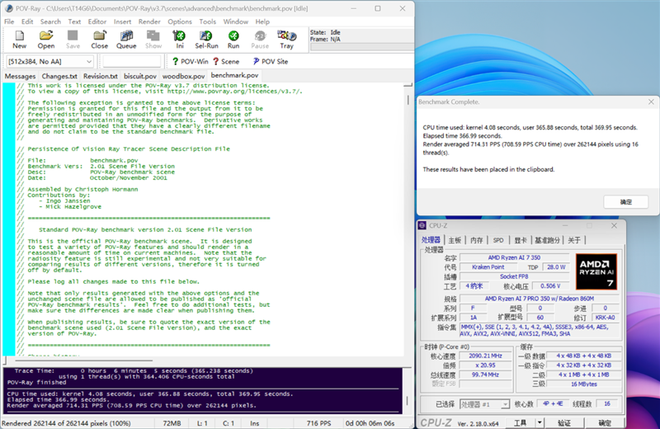Open the render Queue icon

[x=126, y=39]
